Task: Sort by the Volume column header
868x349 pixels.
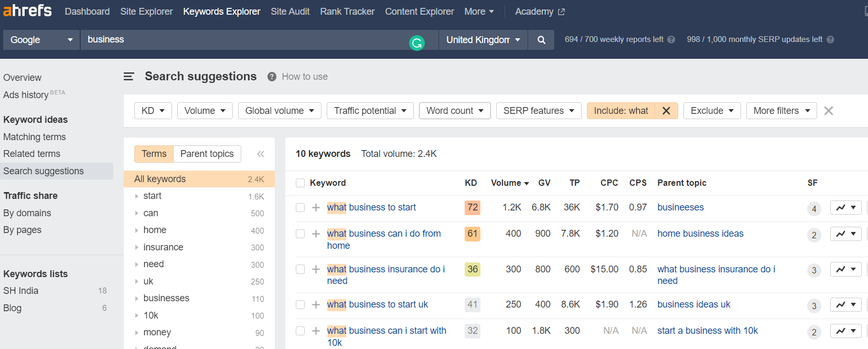Action: (510, 183)
